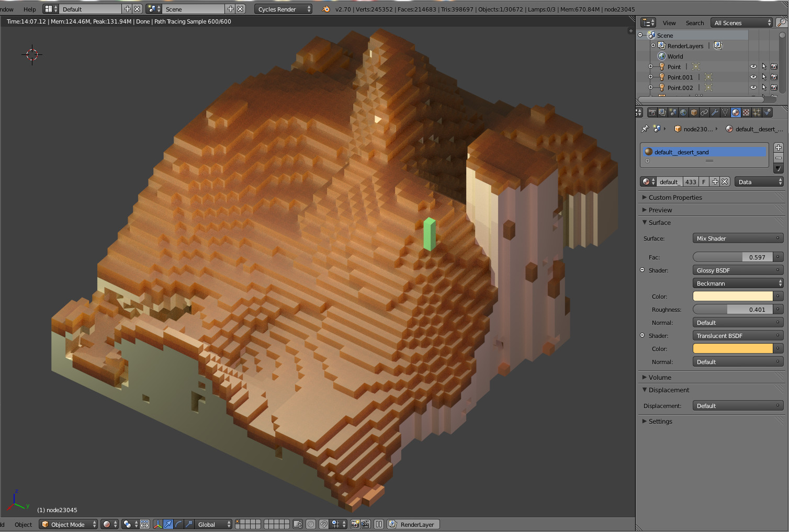Open the Texture properties checkerboard tab
This screenshot has height=532, width=789.
click(x=746, y=112)
